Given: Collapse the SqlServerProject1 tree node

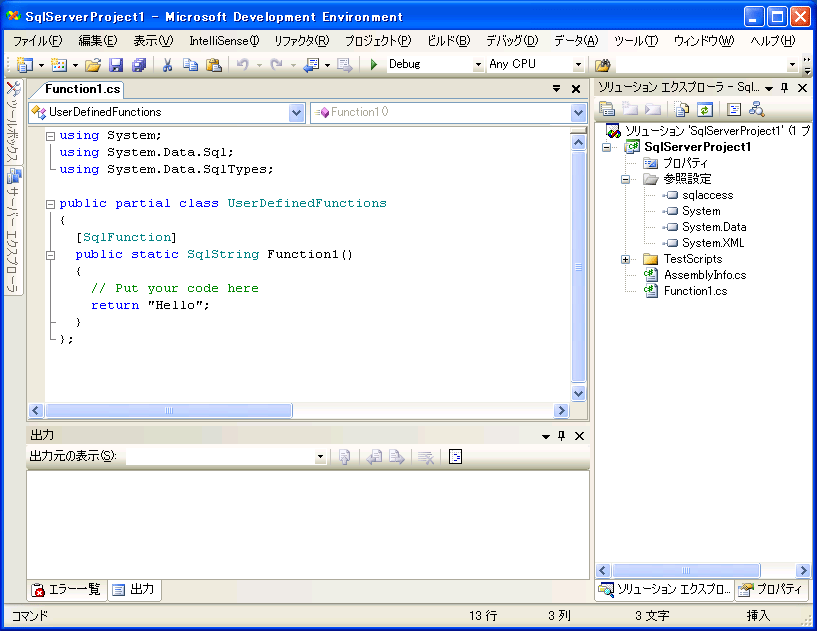Looking at the screenshot, I should click(x=606, y=147).
